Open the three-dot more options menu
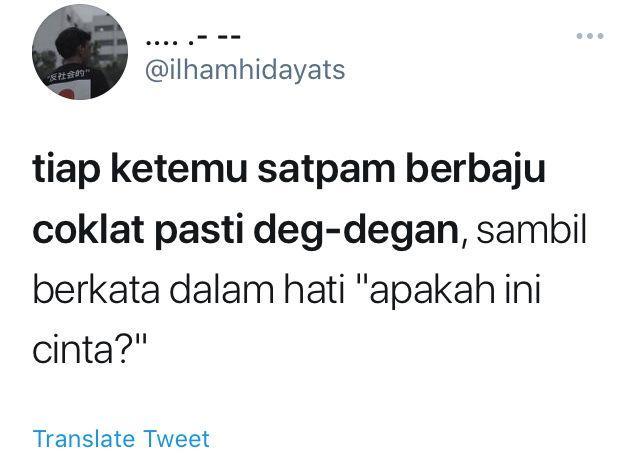This screenshot has width=623, height=467. [590, 36]
